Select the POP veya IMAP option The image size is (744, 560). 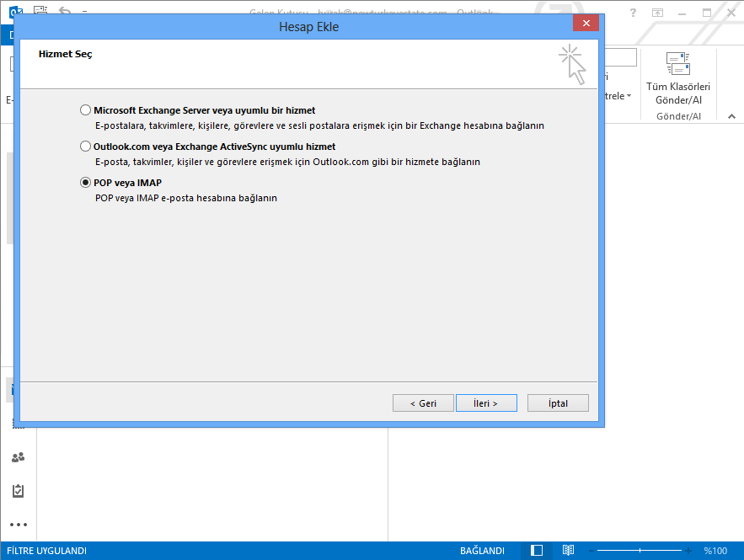[x=85, y=182]
